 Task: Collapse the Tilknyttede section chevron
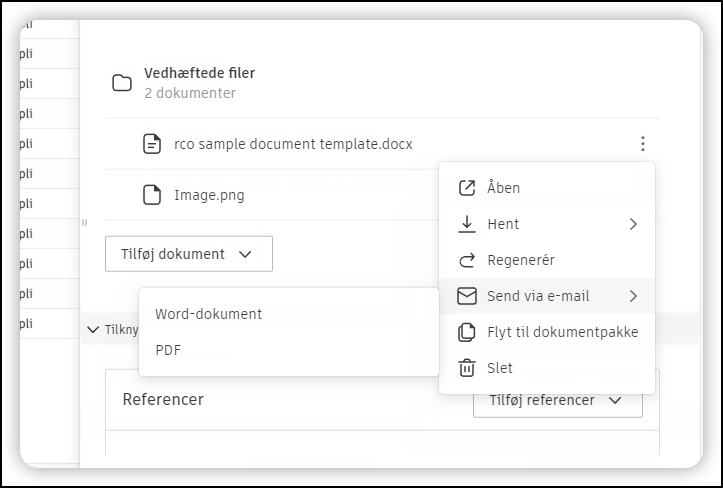point(93,329)
